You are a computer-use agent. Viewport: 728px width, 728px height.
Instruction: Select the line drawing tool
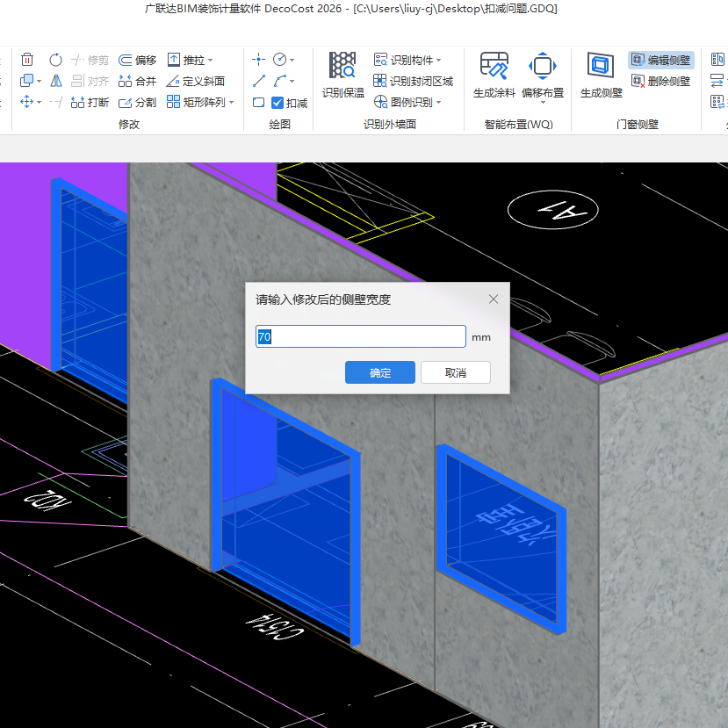[x=259, y=81]
